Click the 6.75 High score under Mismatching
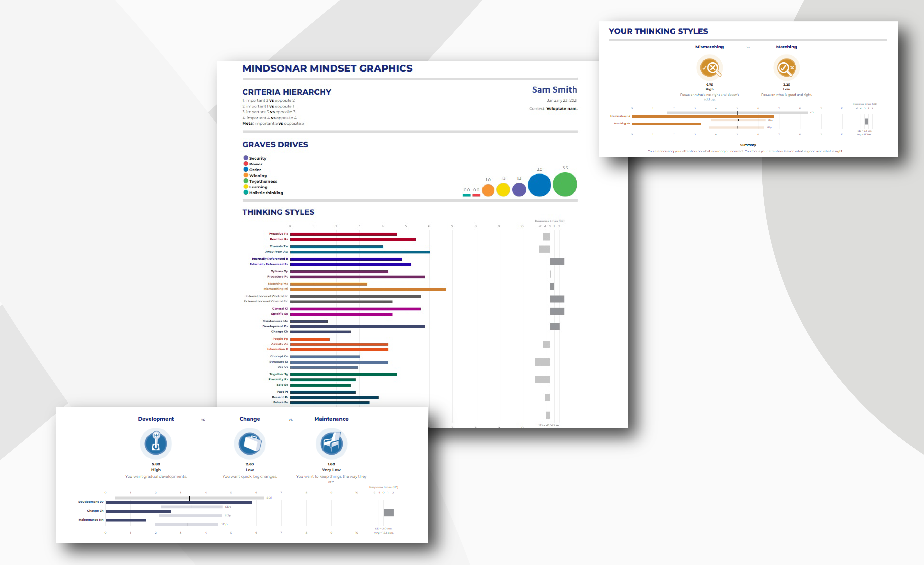The height and width of the screenshot is (565, 924). [709, 87]
